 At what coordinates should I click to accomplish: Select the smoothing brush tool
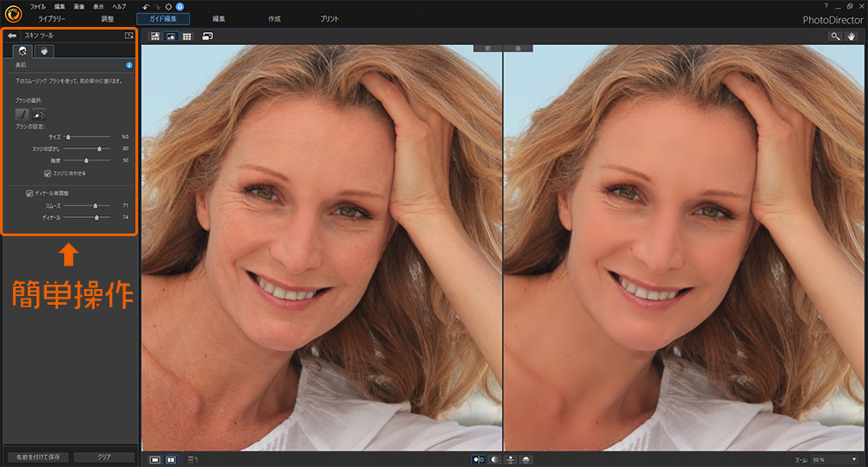coord(23,115)
